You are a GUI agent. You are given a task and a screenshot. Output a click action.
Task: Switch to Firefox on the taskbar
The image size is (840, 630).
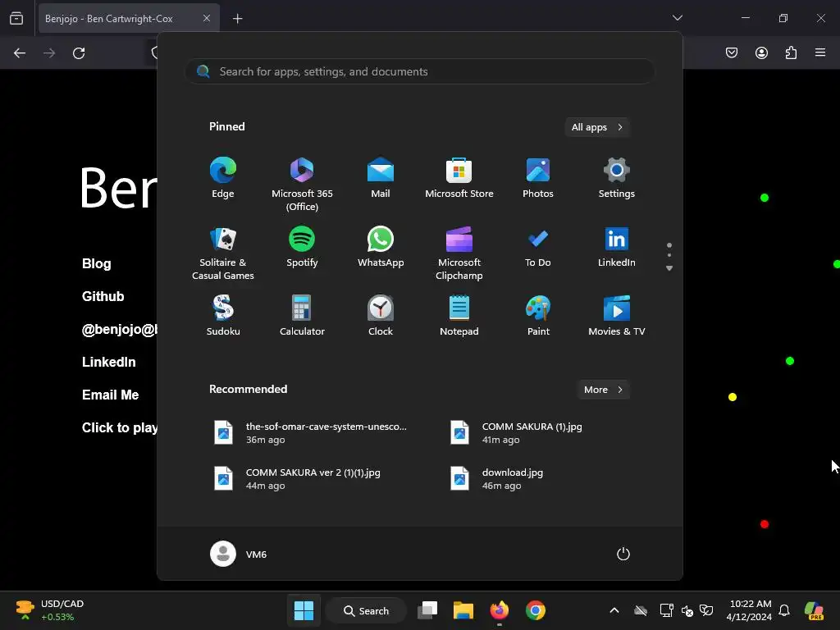[500, 610]
